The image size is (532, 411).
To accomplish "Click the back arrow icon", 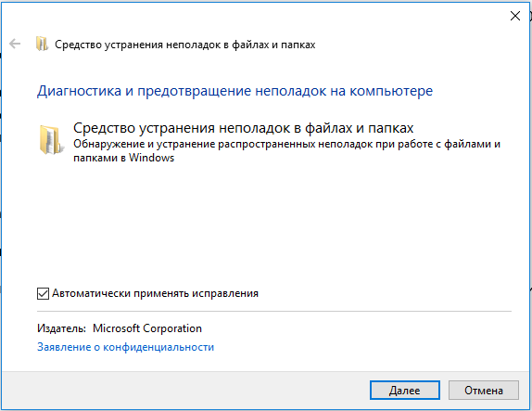I will click(15, 44).
